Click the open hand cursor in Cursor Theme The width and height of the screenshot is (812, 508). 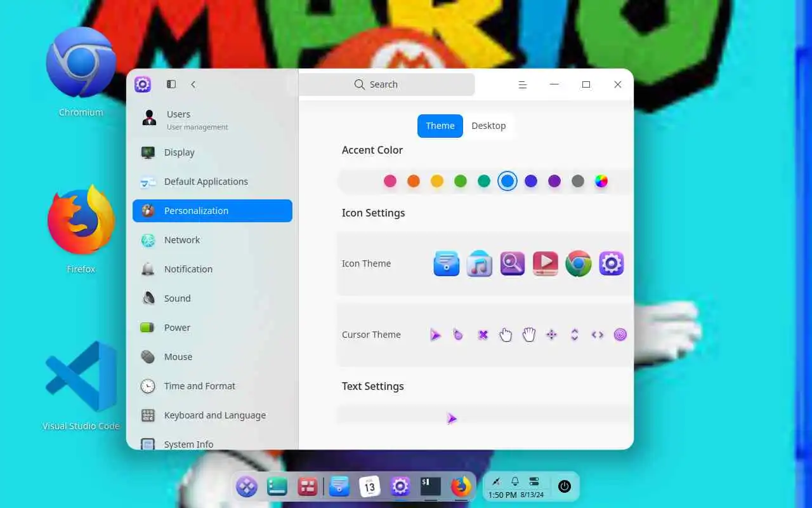529,335
